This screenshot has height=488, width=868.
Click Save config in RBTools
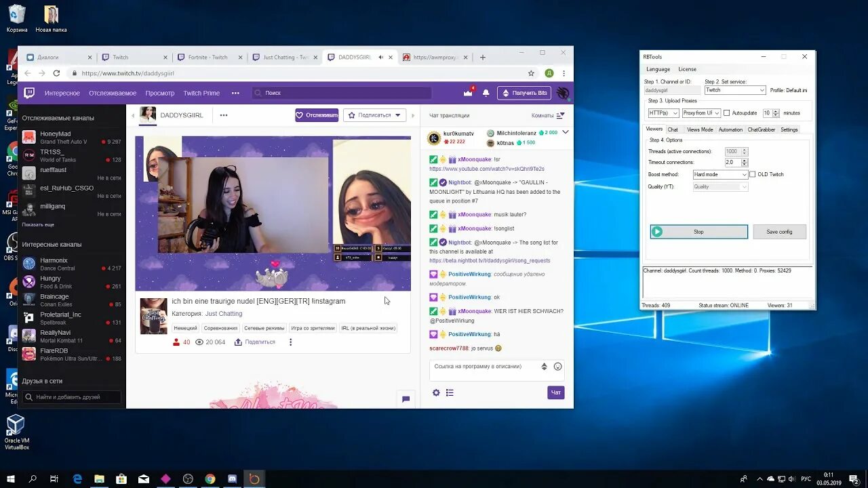tap(780, 232)
